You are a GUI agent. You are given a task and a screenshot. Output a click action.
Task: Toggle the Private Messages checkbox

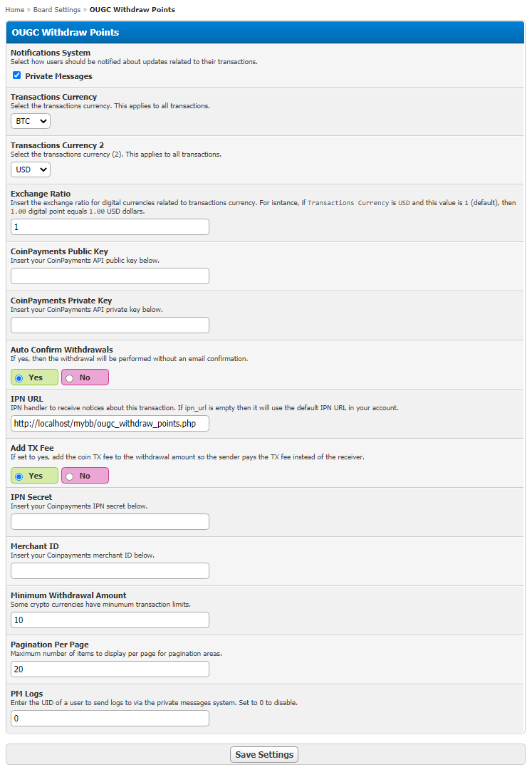pyautogui.click(x=16, y=75)
